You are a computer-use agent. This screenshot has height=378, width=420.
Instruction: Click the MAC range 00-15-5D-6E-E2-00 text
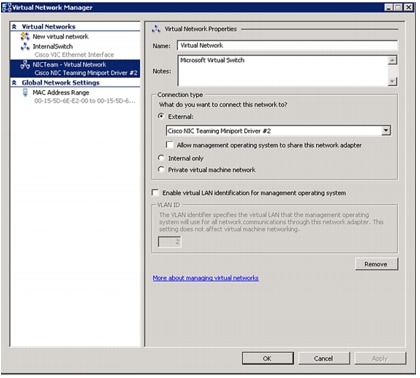85,101
